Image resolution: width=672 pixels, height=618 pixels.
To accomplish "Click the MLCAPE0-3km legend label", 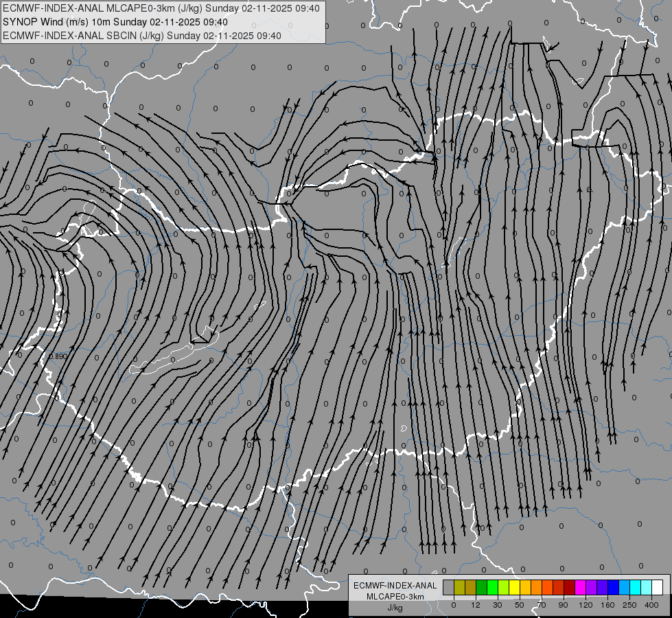I will (395, 597).
